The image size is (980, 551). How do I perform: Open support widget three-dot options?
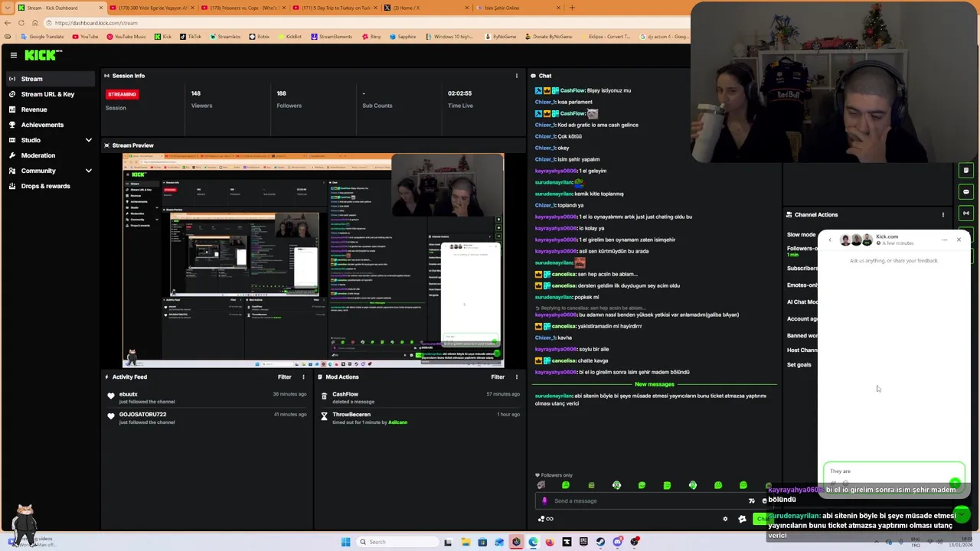click(944, 240)
